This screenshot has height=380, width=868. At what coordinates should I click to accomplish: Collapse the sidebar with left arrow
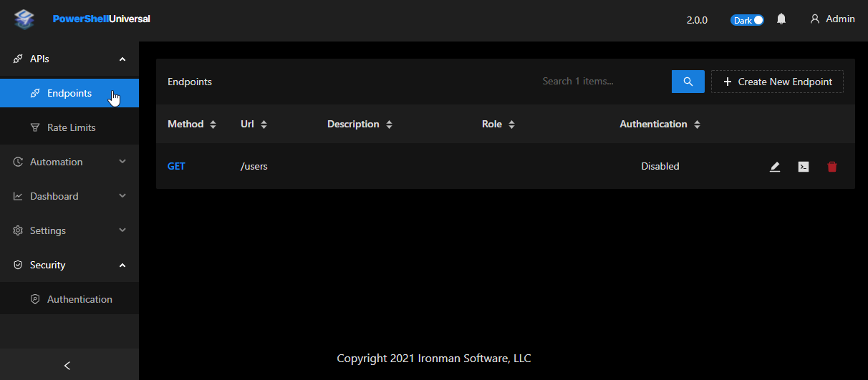tap(67, 366)
